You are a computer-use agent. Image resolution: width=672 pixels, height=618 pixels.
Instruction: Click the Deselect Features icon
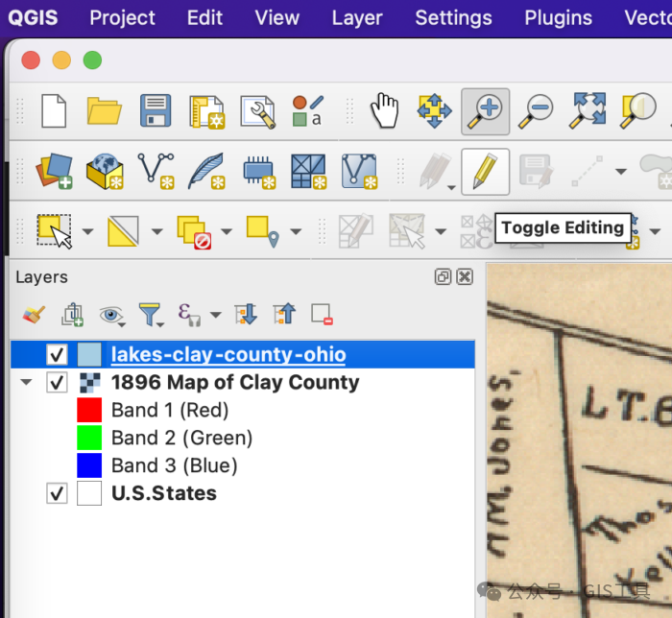[194, 232]
